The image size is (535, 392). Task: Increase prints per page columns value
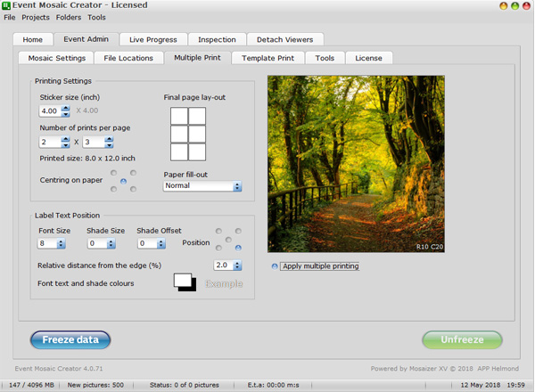tap(65, 139)
